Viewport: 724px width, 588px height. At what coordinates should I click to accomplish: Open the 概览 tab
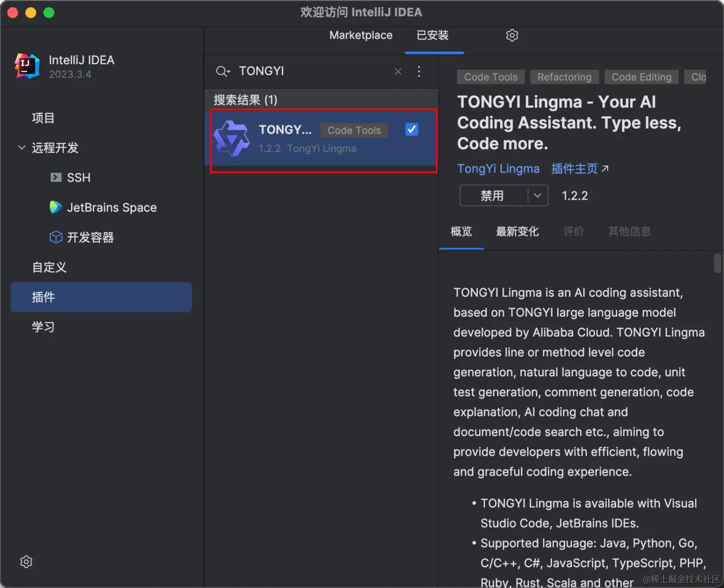pos(461,232)
